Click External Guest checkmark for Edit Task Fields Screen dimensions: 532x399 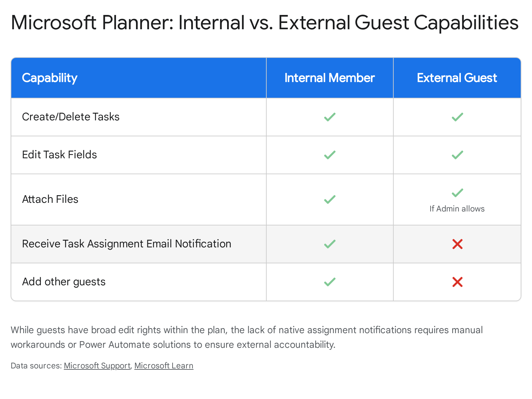click(x=457, y=155)
